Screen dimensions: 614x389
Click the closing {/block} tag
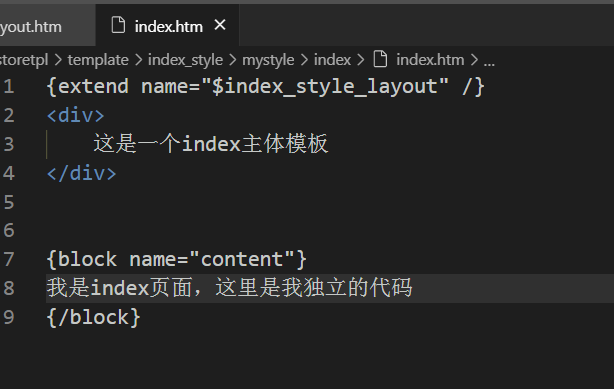(94, 317)
